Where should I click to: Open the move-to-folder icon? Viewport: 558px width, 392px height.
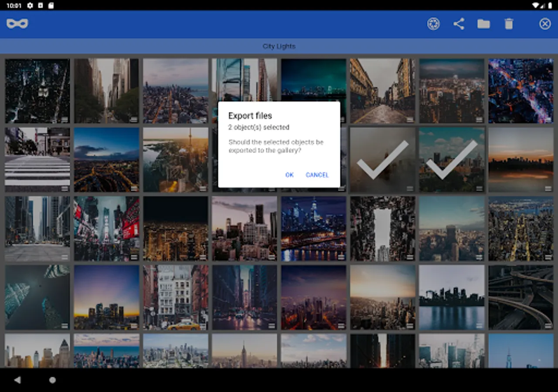[483, 24]
